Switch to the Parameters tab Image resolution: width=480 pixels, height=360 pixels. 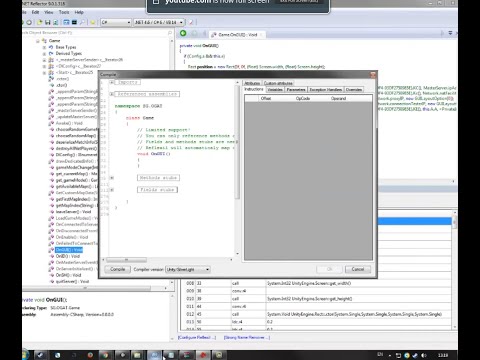[x=296, y=90]
